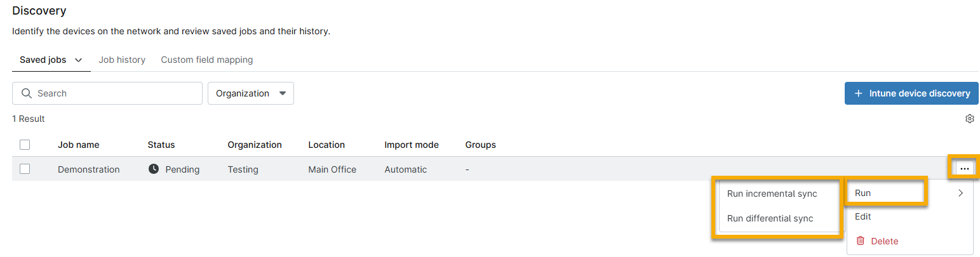Open the three-dot actions menu for Demonstration

pyautogui.click(x=965, y=169)
